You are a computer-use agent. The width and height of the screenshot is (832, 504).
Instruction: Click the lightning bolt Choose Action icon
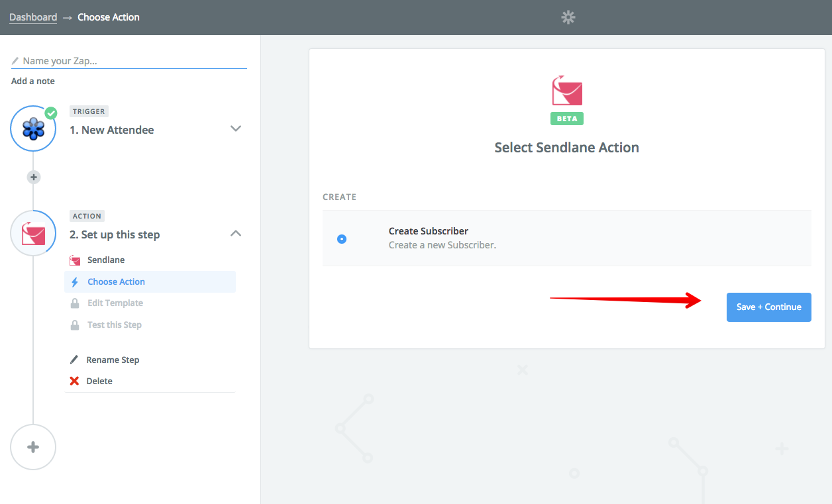[x=75, y=282]
